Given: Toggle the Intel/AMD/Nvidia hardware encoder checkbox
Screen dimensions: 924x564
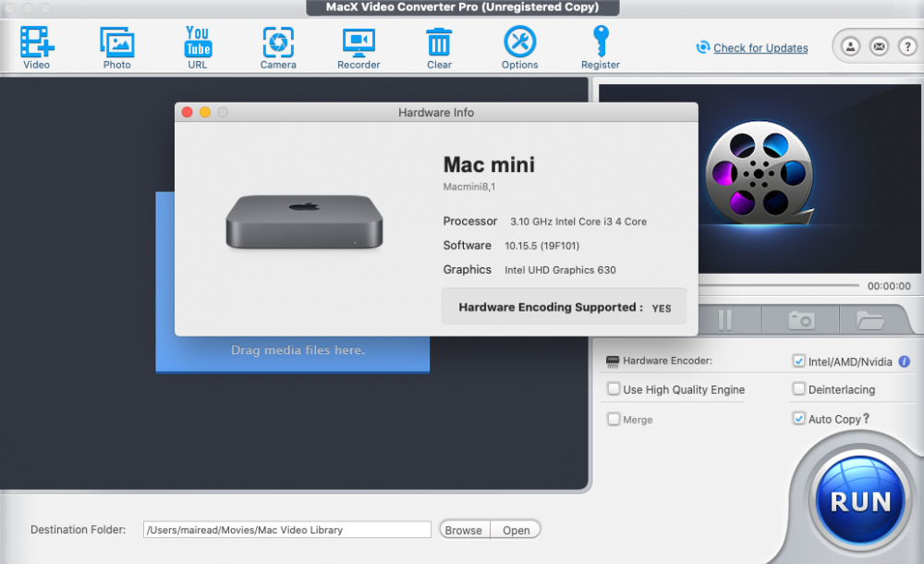Looking at the screenshot, I should (x=798, y=361).
